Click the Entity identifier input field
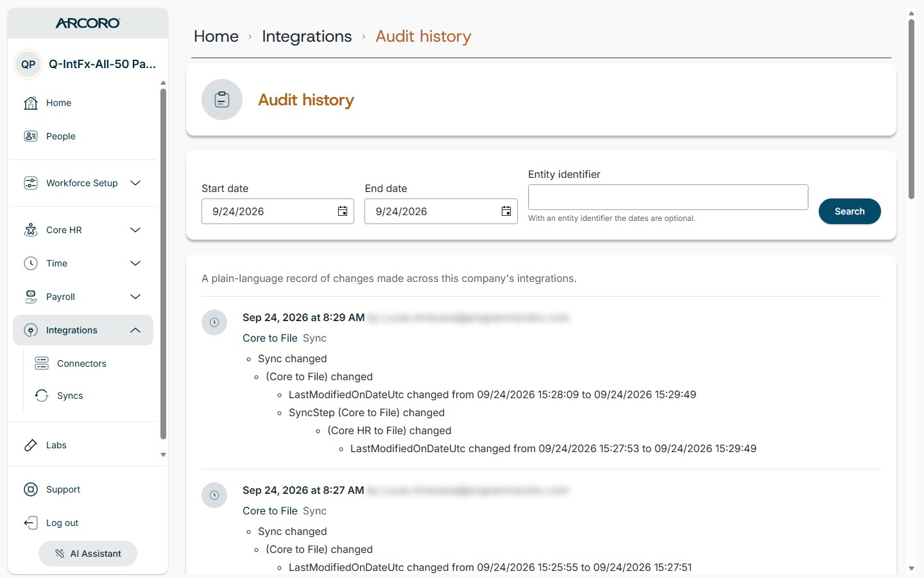924x578 pixels. tap(668, 197)
